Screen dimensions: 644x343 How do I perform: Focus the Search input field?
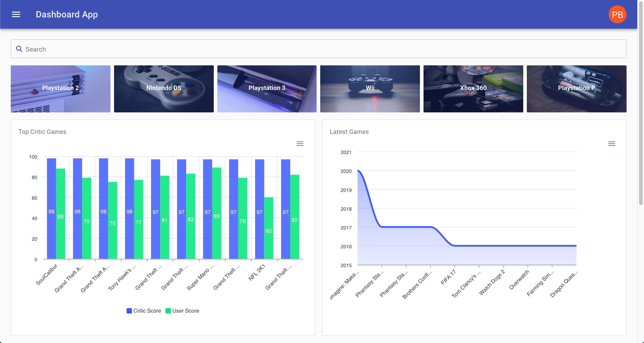[x=318, y=49]
